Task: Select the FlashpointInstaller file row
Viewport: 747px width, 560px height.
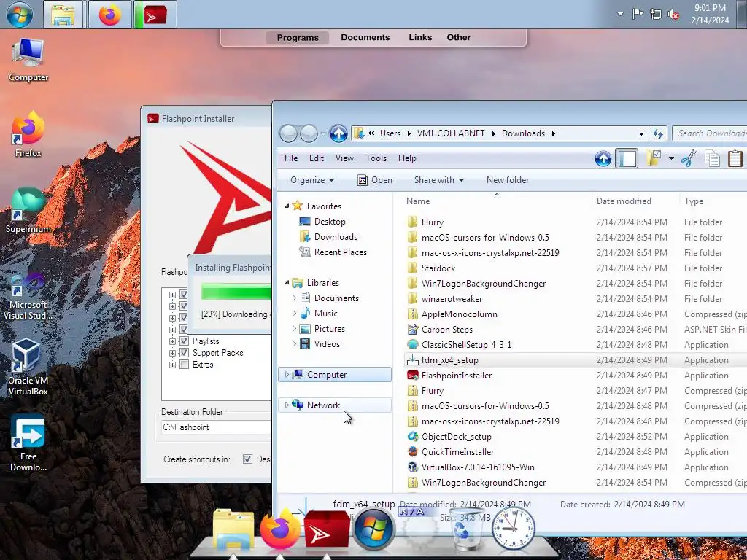Action: [575, 376]
